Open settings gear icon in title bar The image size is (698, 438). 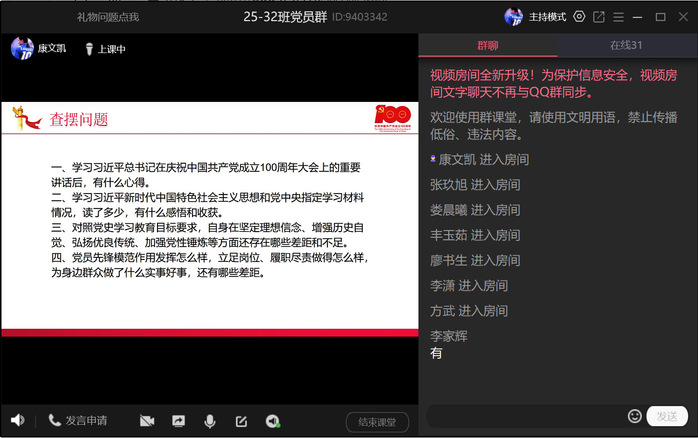point(579,17)
